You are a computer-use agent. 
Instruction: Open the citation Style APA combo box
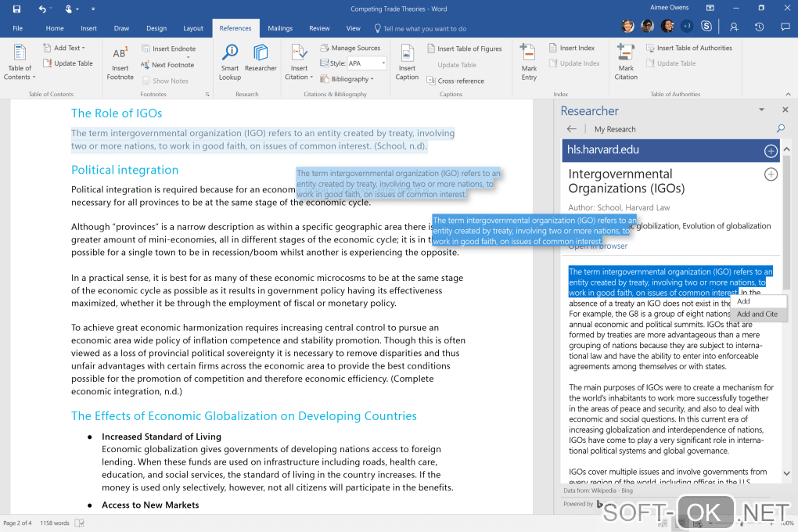click(366, 63)
